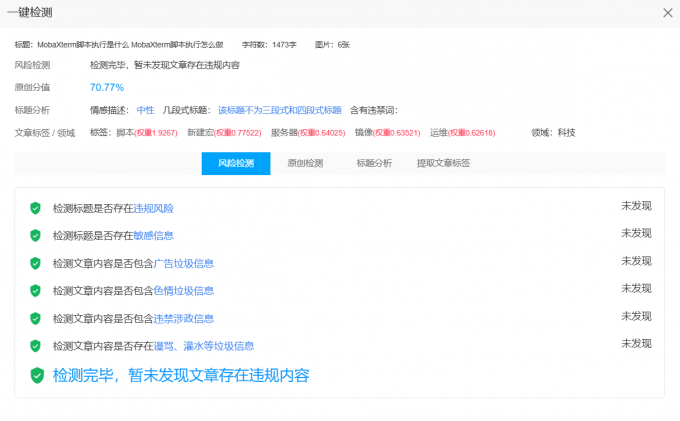Click the 领域: 科技 text
The height and width of the screenshot is (421, 680).
point(553,133)
